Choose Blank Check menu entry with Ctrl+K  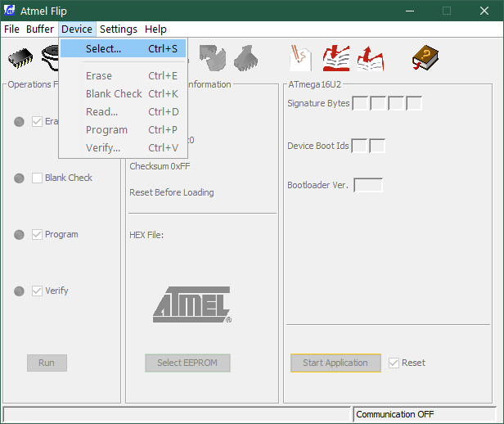[x=123, y=94]
